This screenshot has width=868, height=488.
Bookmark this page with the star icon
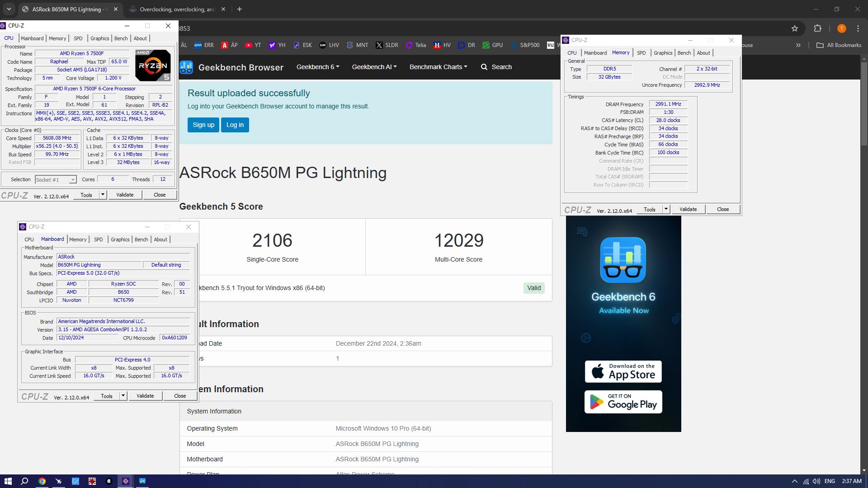(795, 28)
